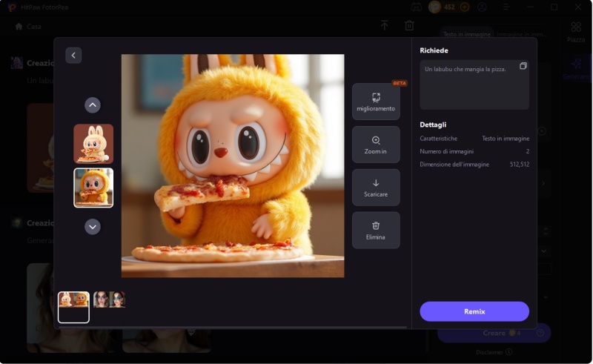Click the Discord icon in title bar

pos(417,7)
